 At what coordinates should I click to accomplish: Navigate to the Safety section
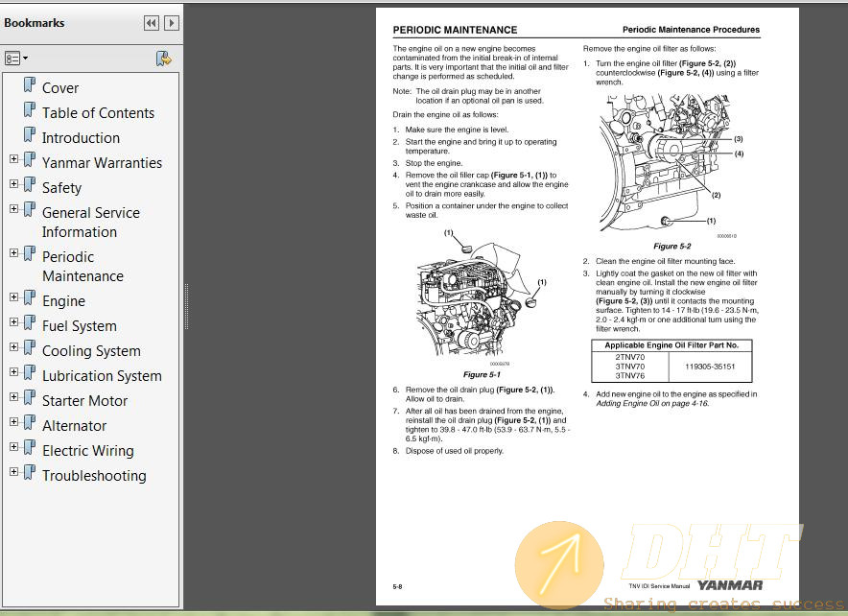61,188
